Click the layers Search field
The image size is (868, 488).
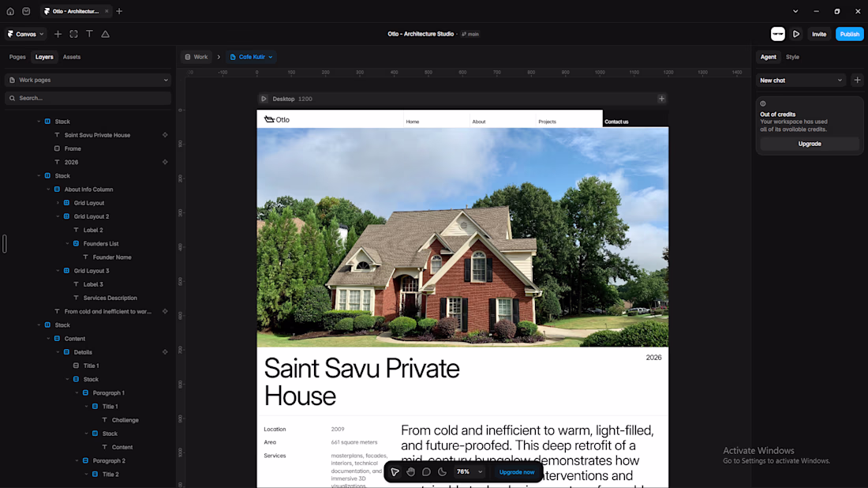pyautogui.click(x=88, y=98)
